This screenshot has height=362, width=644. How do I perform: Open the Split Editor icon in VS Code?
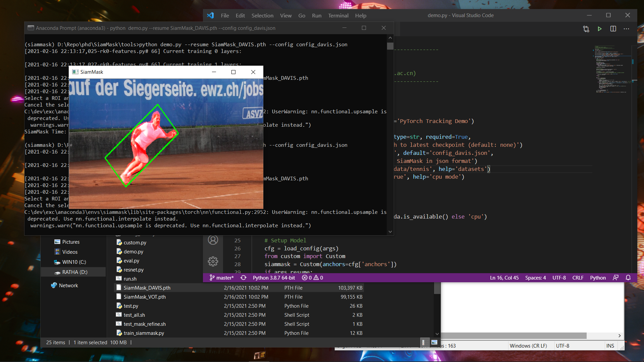(x=613, y=29)
